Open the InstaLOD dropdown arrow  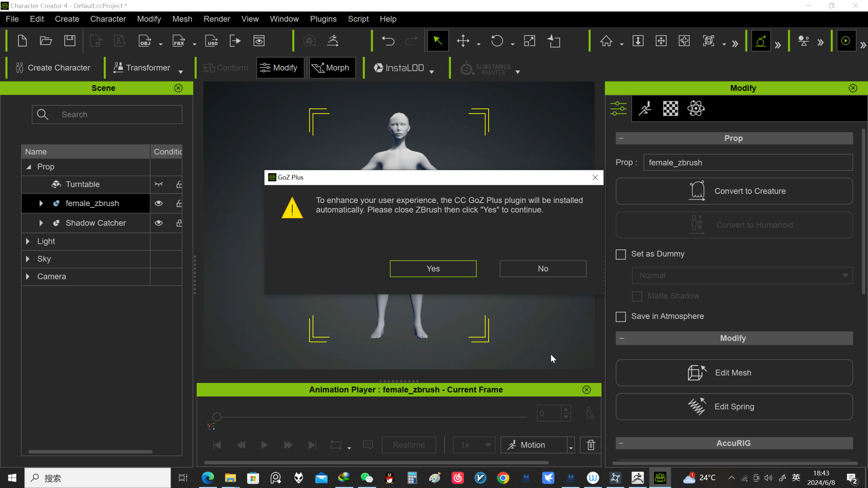click(x=431, y=72)
